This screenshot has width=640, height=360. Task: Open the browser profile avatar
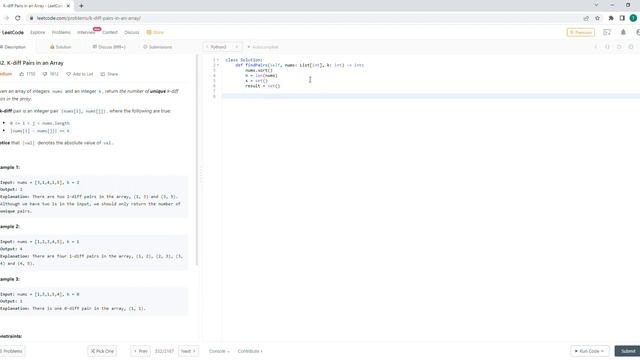tap(633, 18)
